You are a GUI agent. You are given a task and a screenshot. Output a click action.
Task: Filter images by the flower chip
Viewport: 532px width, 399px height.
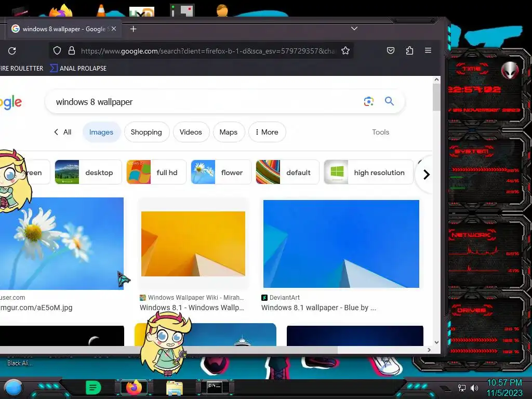pos(221,172)
